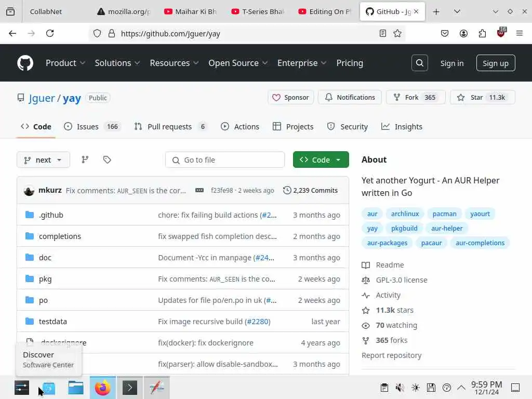Save to Pocket icon
Viewport: 532px width, 399px height.
pos(445,33)
